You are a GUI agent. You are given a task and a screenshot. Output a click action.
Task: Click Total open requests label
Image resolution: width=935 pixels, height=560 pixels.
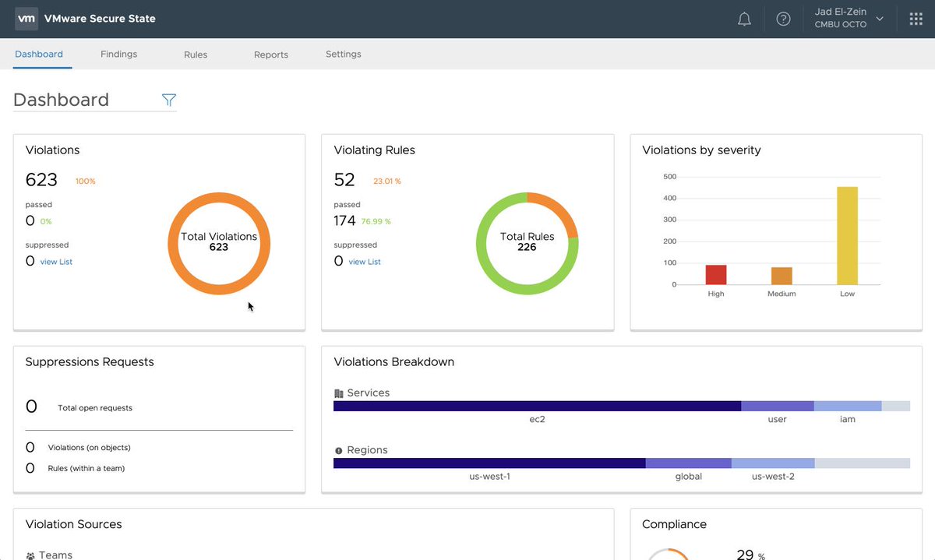(x=95, y=408)
